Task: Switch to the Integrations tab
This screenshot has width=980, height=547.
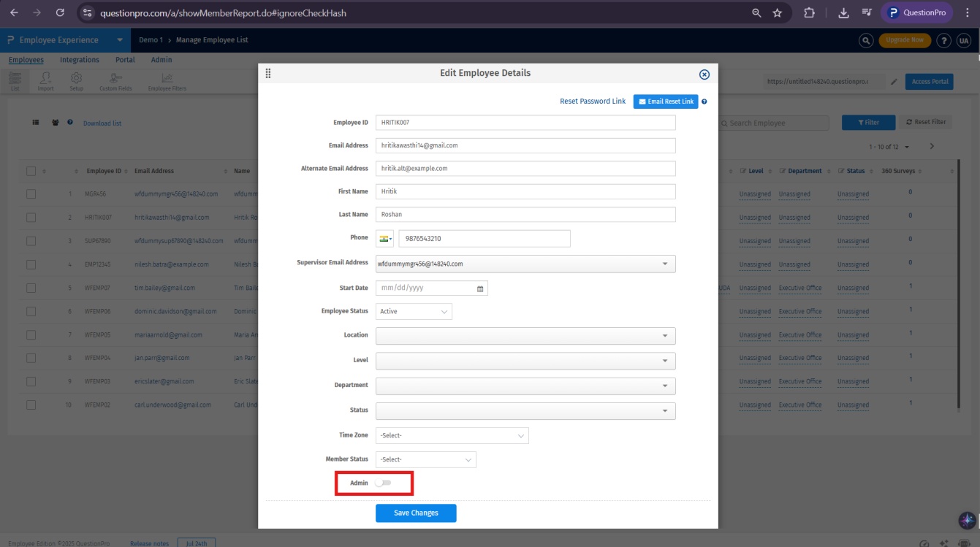Action: (79, 59)
